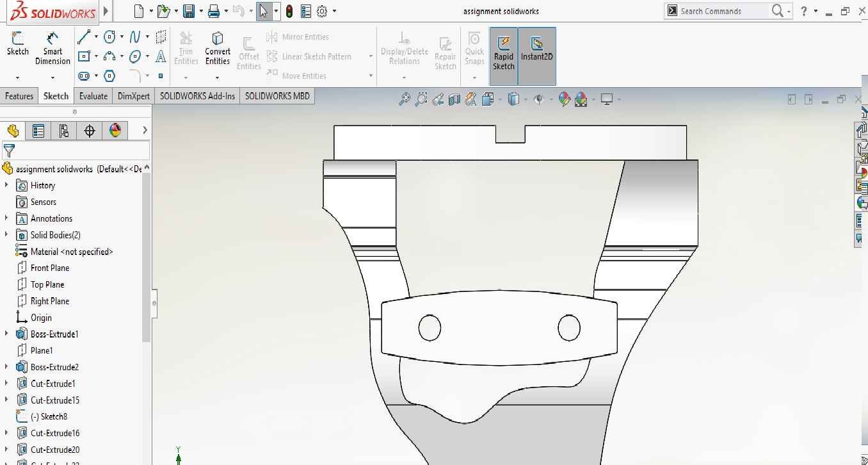Toggle the Hide/Show Items eye control
The height and width of the screenshot is (465, 868).
pyautogui.click(x=539, y=99)
